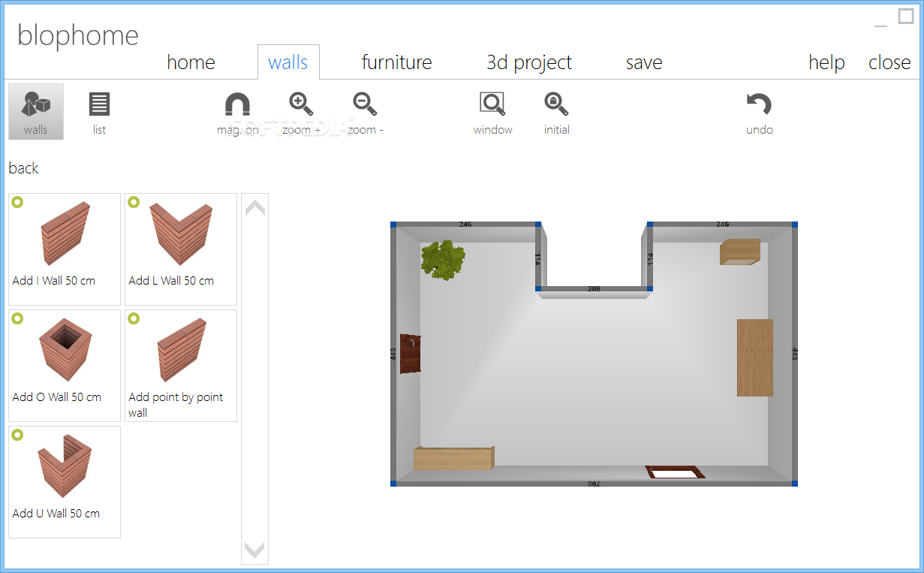
Task: Click the back link
Action: tap(23, 168)
